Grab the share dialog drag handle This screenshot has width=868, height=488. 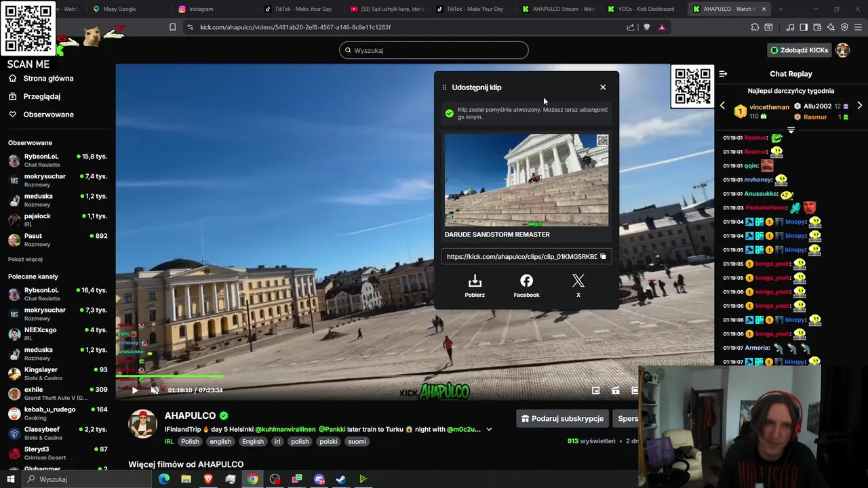(444, 87)
